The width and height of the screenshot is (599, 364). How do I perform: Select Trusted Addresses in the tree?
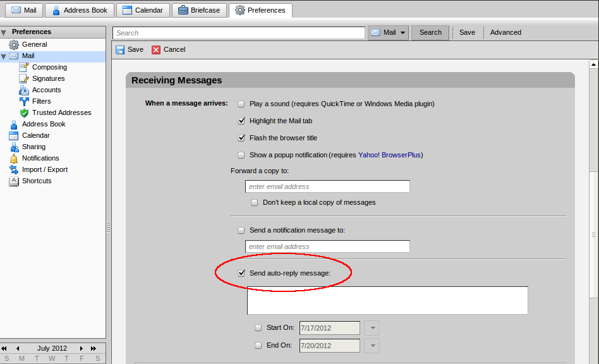[x=61, y=112]
